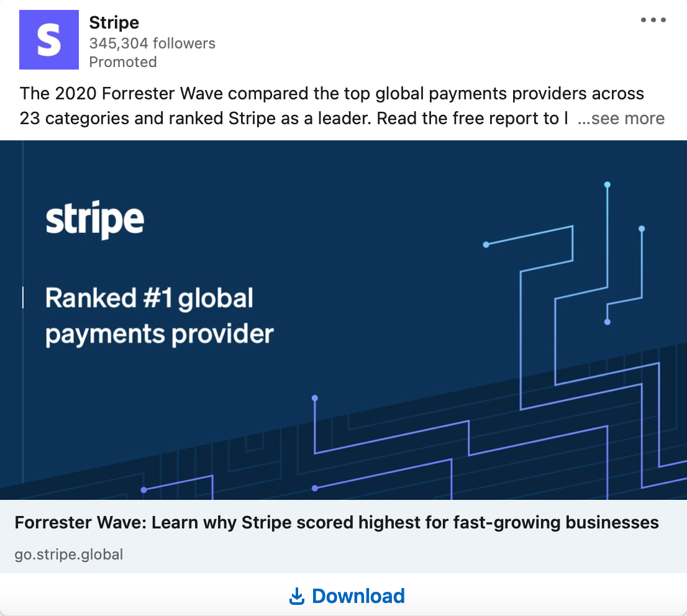Click the go.stripe.global domain text
Image resolution: width=687 pixels, height=616 pixels.
coord(69,555)
